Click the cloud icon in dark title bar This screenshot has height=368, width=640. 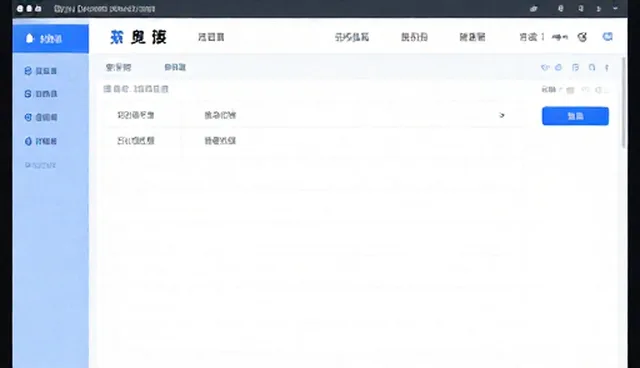533,9
